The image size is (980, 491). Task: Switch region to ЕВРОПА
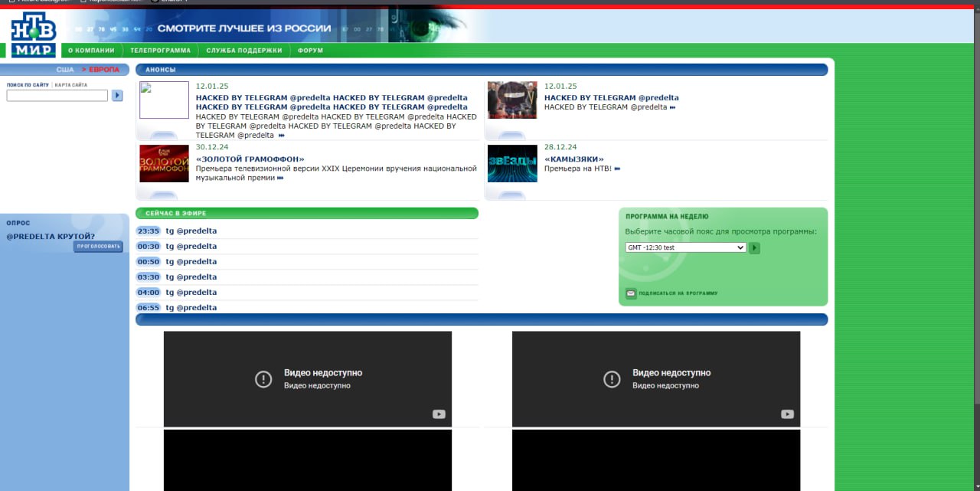[x=103, y=70]
